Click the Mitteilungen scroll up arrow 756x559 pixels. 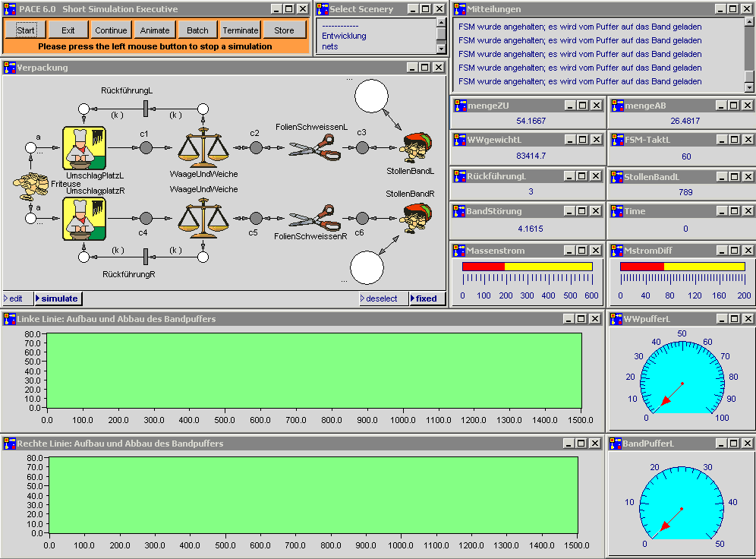(x=748, y=22)
